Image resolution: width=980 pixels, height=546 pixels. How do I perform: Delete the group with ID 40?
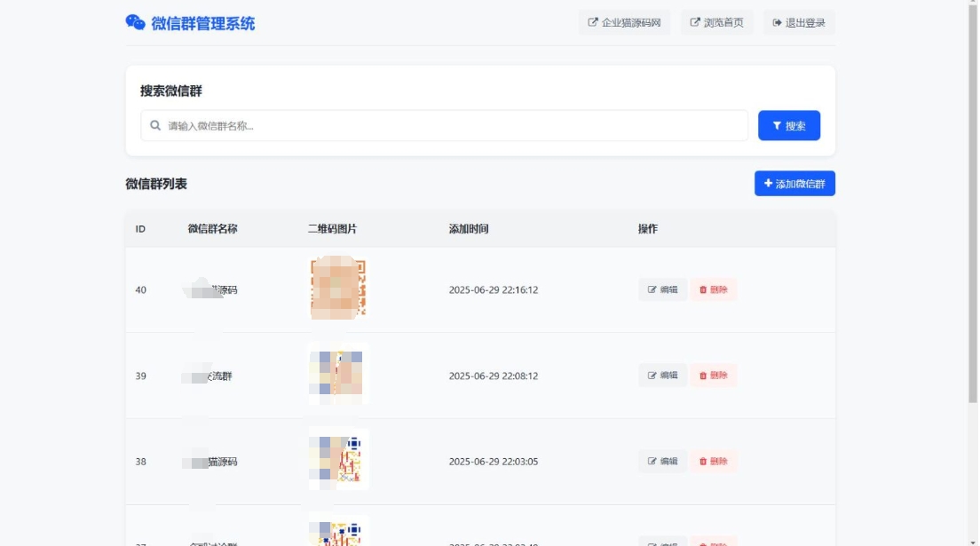(713, 289)
